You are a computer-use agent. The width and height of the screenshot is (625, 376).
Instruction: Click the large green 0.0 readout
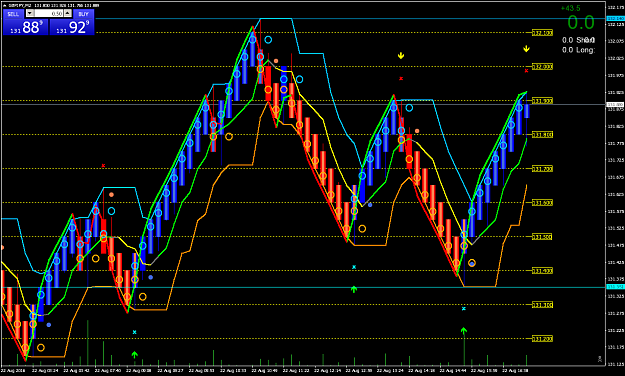click(581, 22)
